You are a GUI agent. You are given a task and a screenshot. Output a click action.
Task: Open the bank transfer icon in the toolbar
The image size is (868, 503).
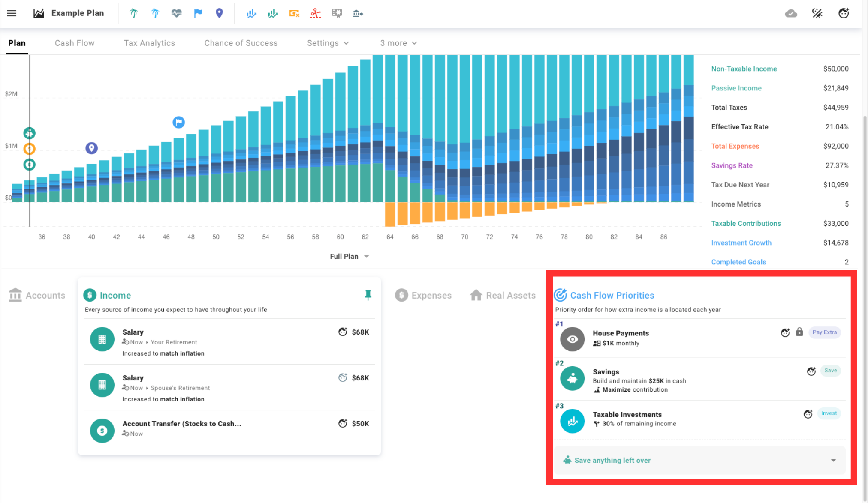[x=358, y=13]
